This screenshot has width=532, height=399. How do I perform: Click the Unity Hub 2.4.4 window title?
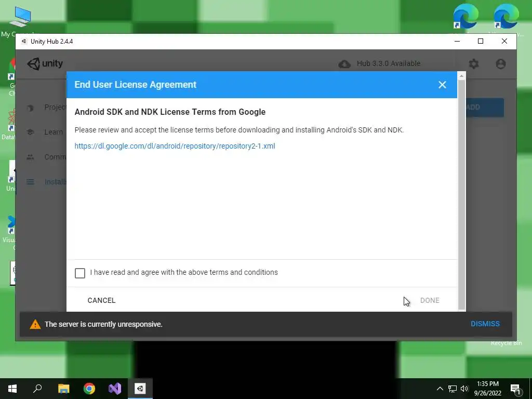51,42
